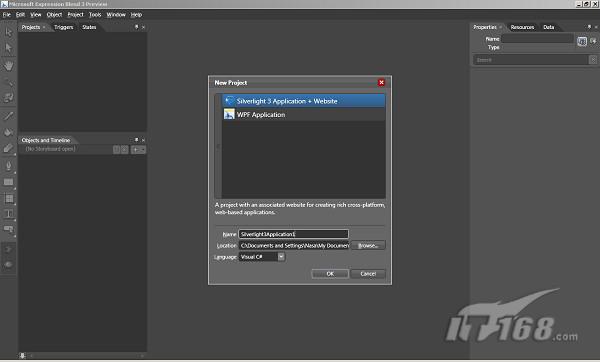Click Browse to choose project location
The width and height of the screenshot is (600, 362).
368,245
